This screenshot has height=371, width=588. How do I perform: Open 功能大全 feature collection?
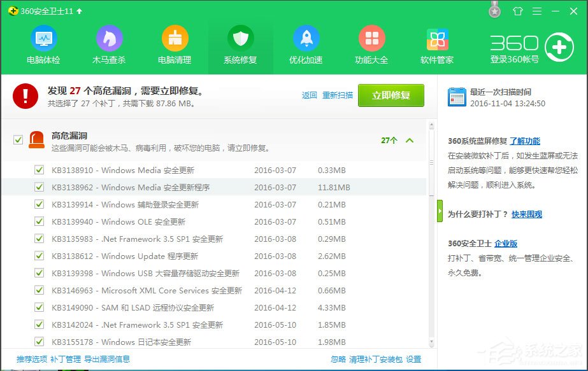[x=371, y=43]
